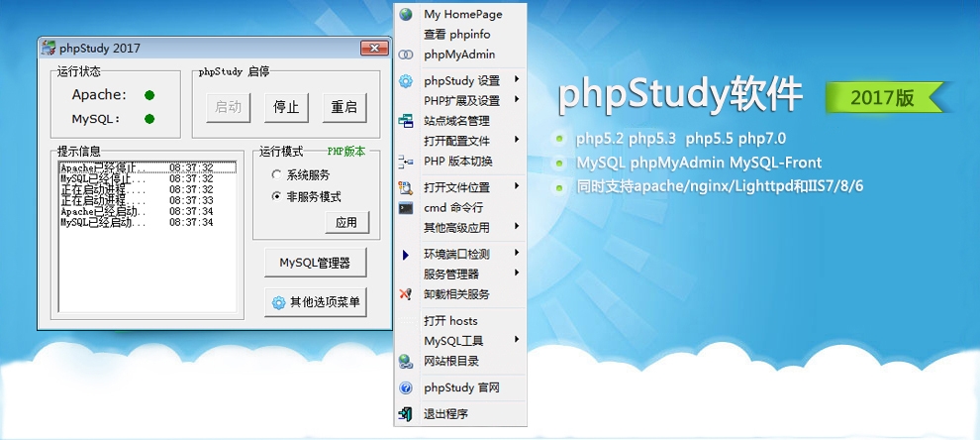Select the 系统服务 radio button
Screen dimensions: 980x440
click(276, 174)
